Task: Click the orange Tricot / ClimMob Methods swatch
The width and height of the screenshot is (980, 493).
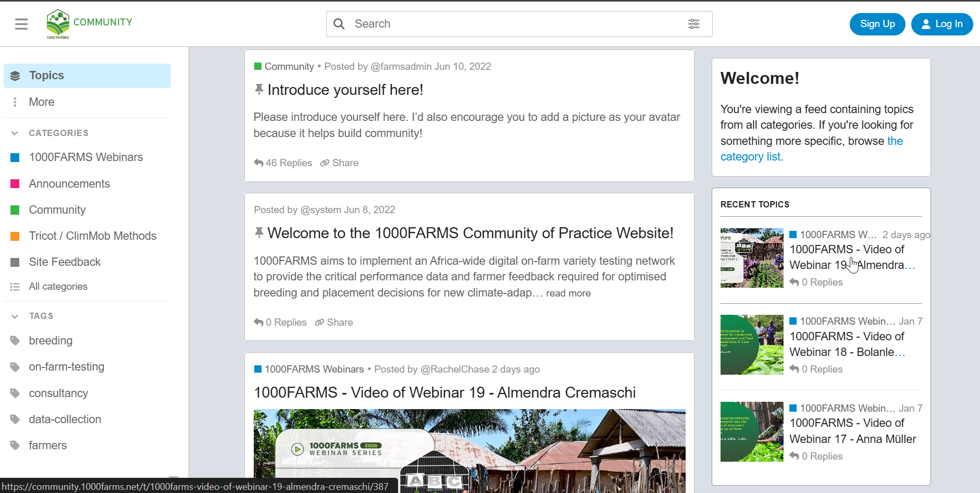Action: [15, 236]
